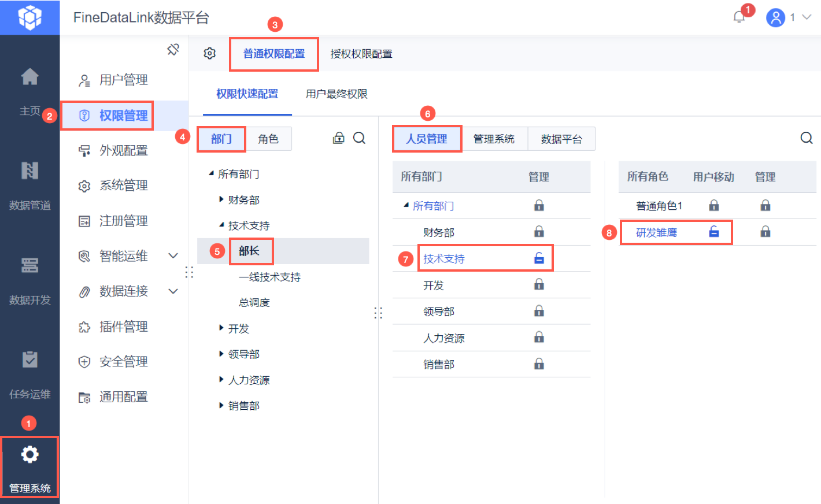The height and width of the screenshot is (504, 821).
Task: Click the lock icon beside department search
Action: coord(339,138)
